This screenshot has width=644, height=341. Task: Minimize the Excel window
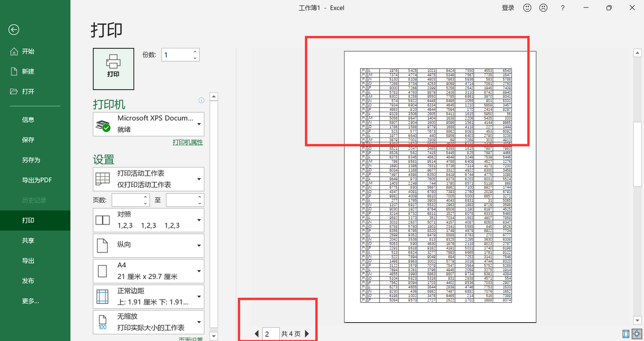point(585,8)
